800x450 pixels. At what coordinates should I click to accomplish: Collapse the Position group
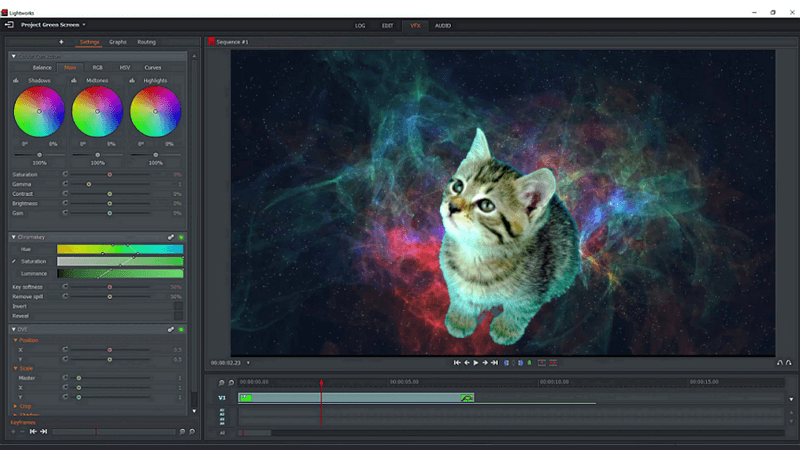point(15,340)
